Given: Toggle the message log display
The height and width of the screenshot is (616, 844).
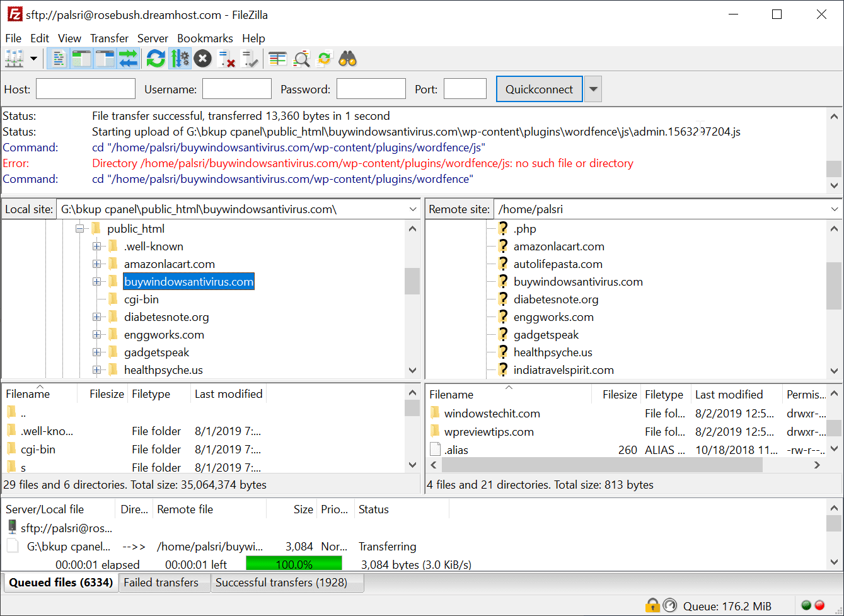Looking at the screenshot, I should pos(57,58).
